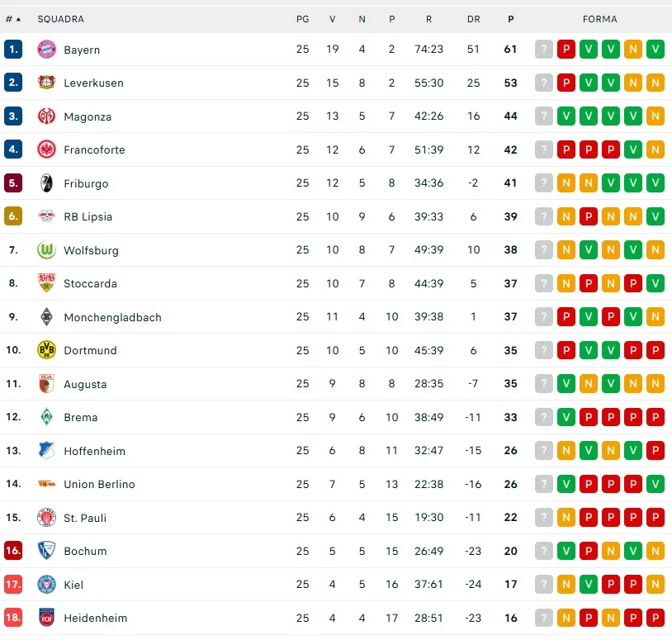Click Friburgo's latest green V form badge
The height and width of the screenshot is (640, 672).
[655, 183]
